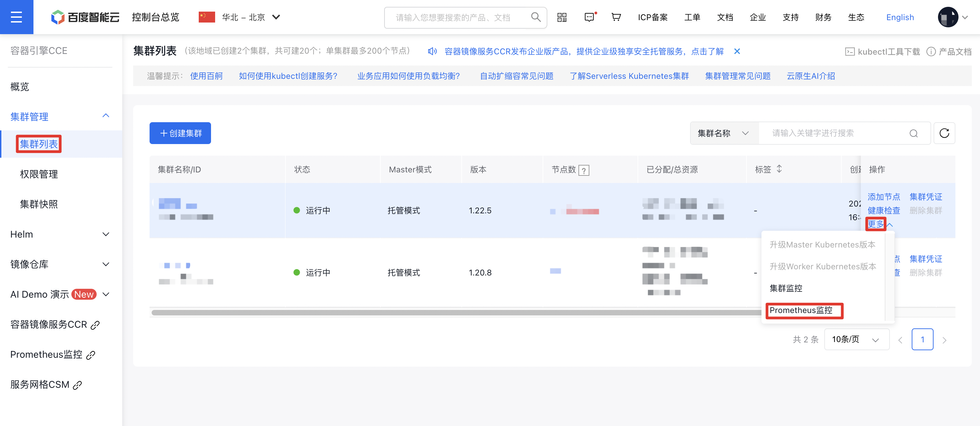Expand the AI Demo 演示 section
This screenshot has width=980, height=426.
point(106,294)
